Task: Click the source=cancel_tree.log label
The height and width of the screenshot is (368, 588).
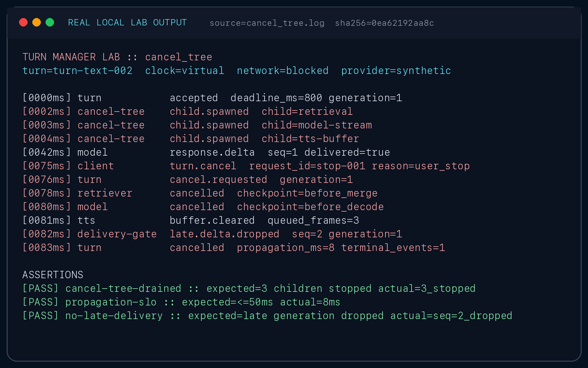Action: pos(267,23)
